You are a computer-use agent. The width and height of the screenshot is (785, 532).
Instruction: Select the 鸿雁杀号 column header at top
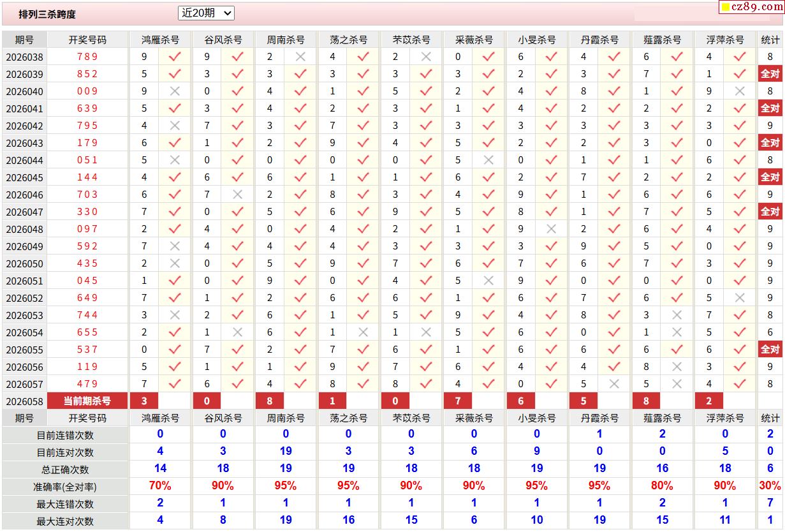pyautogui.click(x=160, y=40)
